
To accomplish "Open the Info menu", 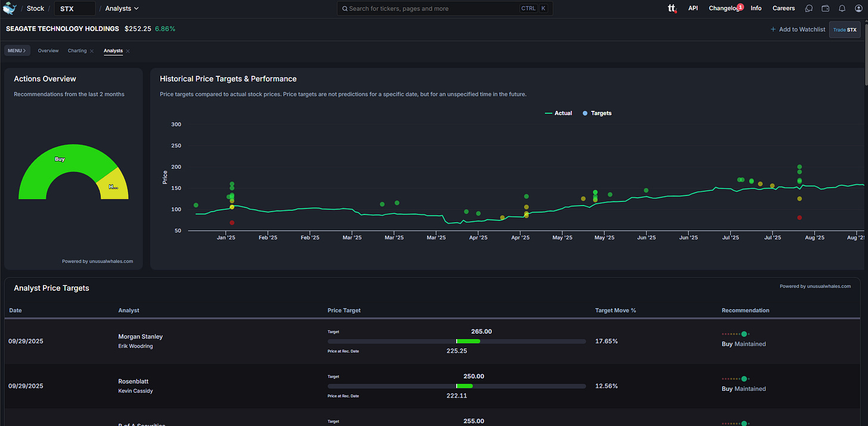I will point(756,8).
